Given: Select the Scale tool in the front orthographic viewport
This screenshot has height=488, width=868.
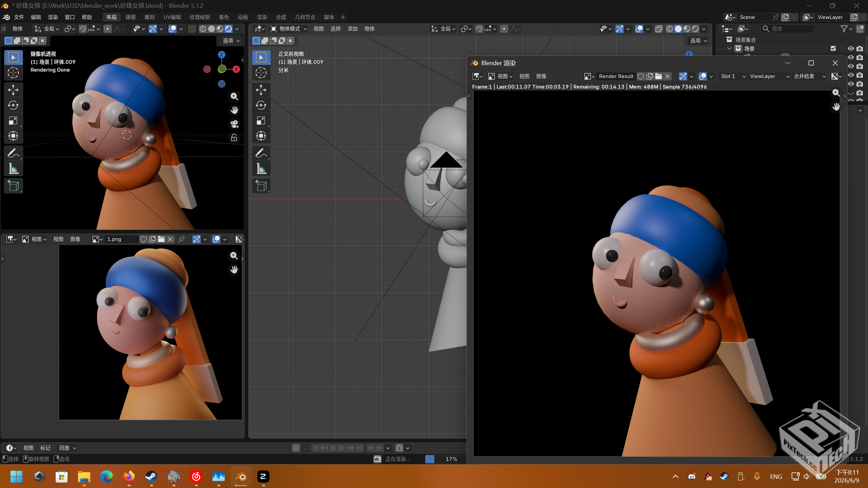Looking at the screenshot, I should 261,120.
